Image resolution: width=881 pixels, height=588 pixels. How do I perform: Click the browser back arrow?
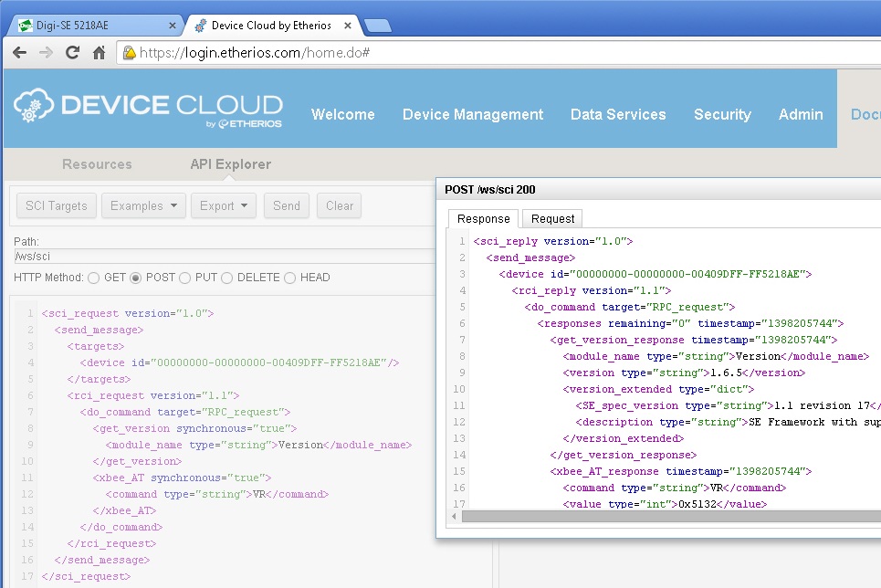(19, 53)
